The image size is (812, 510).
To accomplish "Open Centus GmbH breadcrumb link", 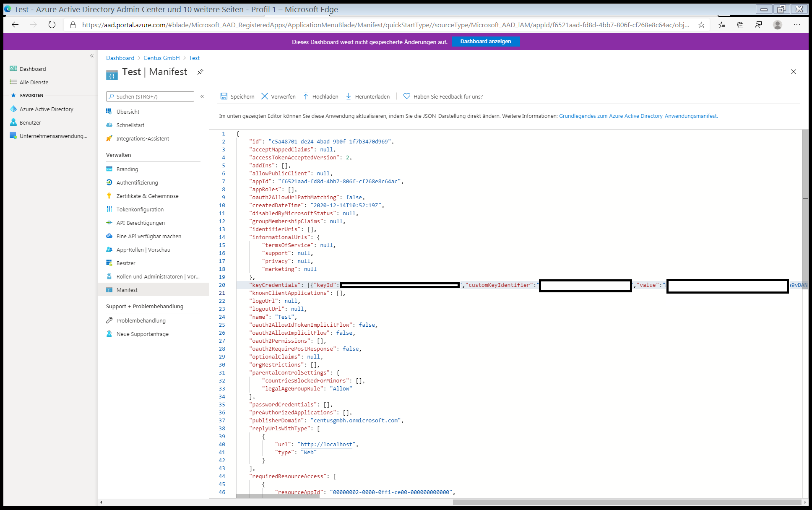I will pyautogui.click(x=161, y=58).
